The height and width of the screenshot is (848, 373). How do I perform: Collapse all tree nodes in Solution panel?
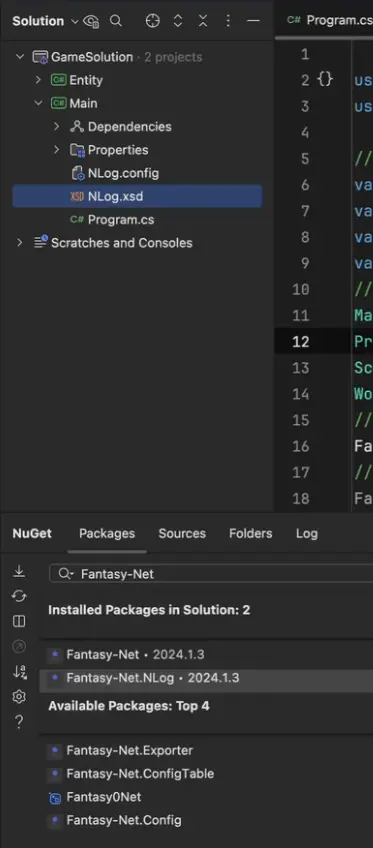pos(203,21)
